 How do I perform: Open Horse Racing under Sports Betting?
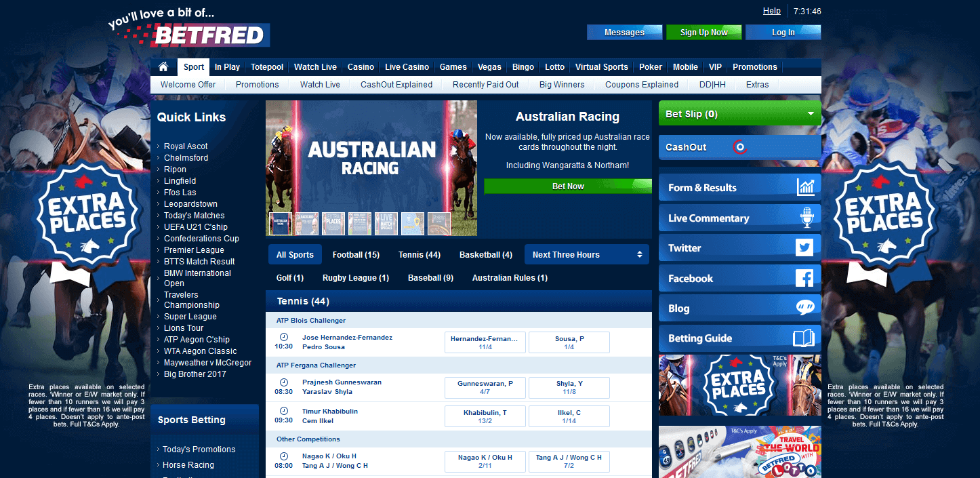(188, 465)
